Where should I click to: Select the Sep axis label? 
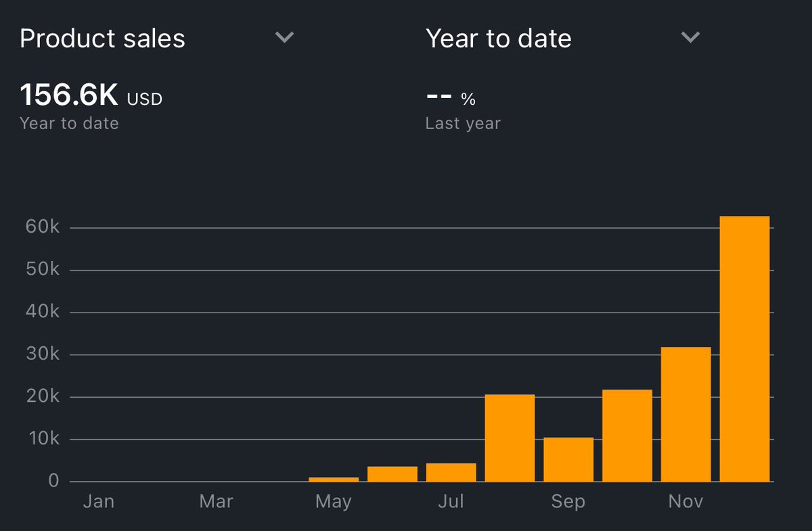[x=568, y=501]
